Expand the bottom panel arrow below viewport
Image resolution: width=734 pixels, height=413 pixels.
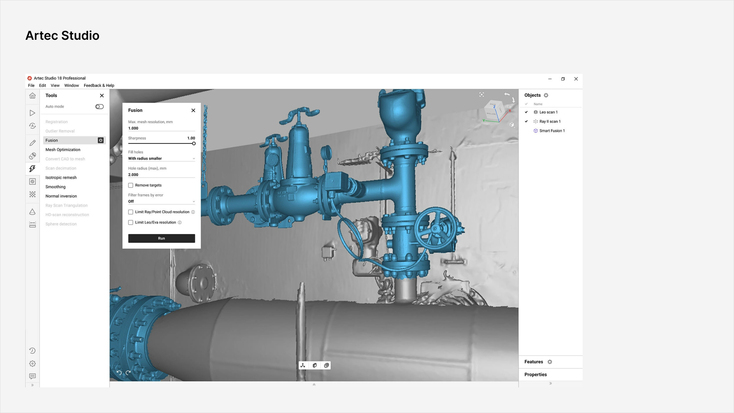[x=314, y=384]
